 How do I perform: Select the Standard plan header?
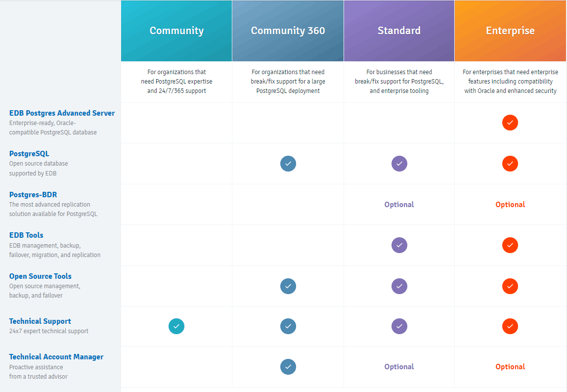pos(399,31)
